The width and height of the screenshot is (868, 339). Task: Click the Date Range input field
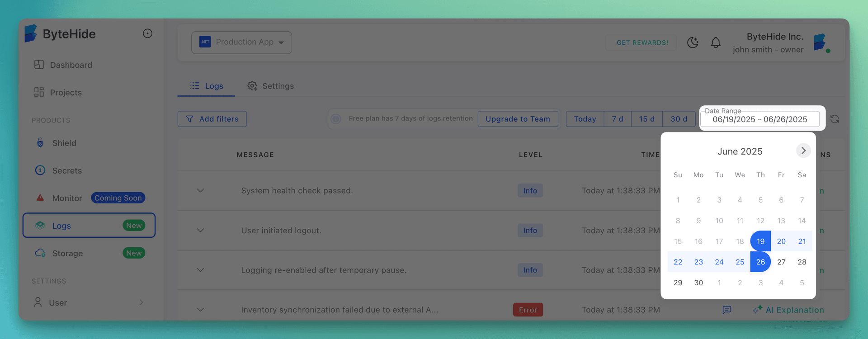click(x=760, y=119)
